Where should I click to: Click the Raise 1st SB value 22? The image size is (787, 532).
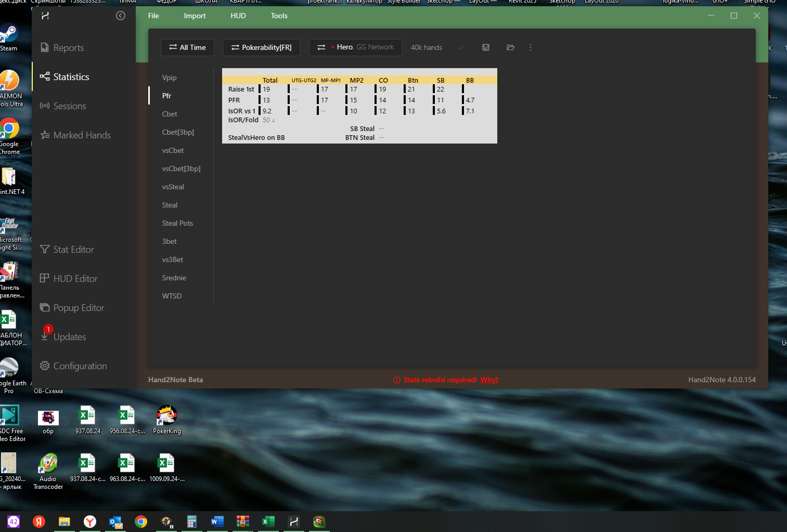coord(441,89)
